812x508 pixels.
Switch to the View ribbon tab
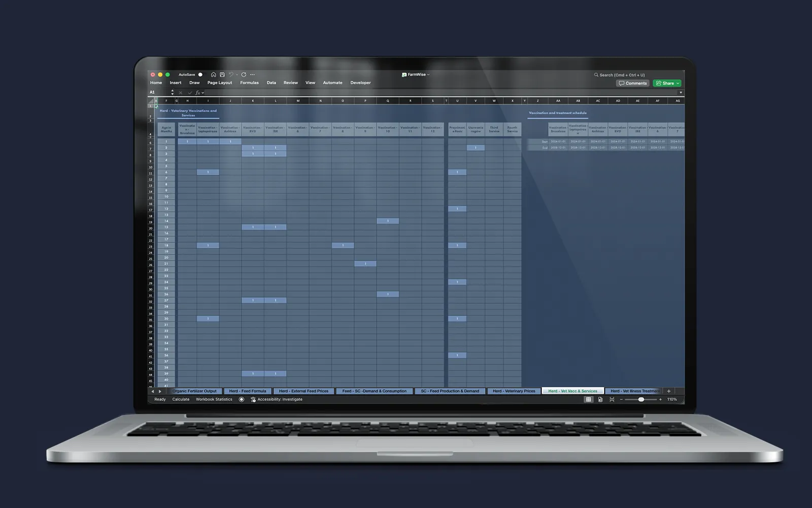(310, 83)
